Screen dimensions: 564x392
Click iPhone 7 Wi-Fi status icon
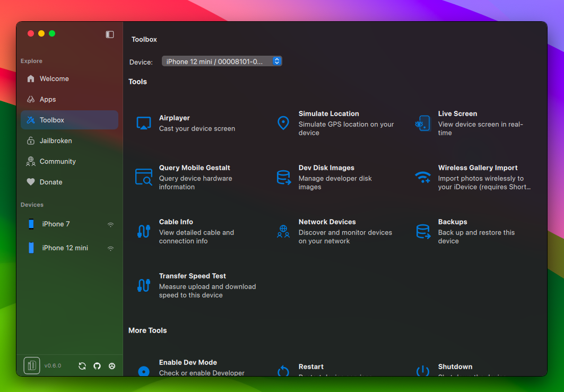[111, 225]
